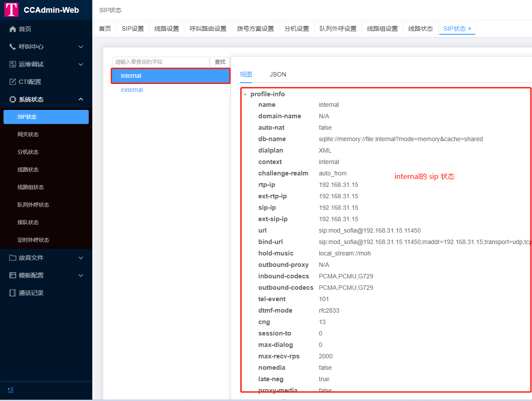
Task: Click the 放音文件 folder icon
Action: click(x=13, y=258)
